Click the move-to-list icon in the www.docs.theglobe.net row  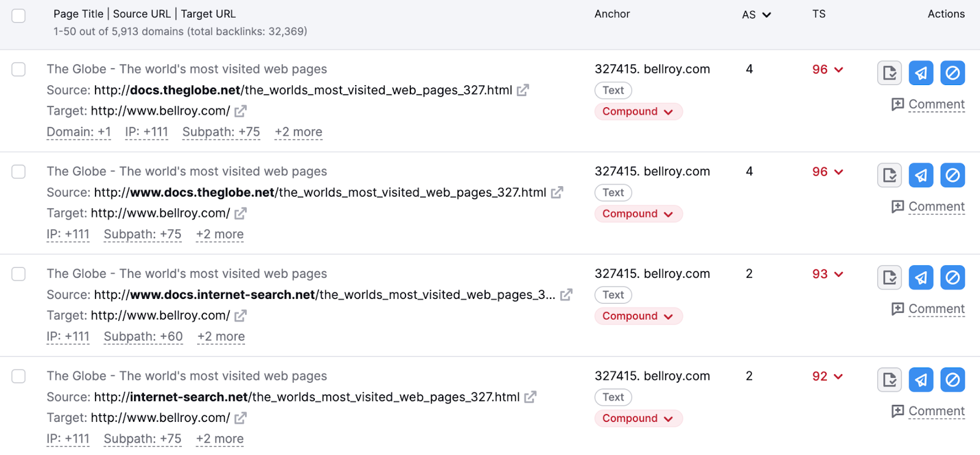point(889,175)
